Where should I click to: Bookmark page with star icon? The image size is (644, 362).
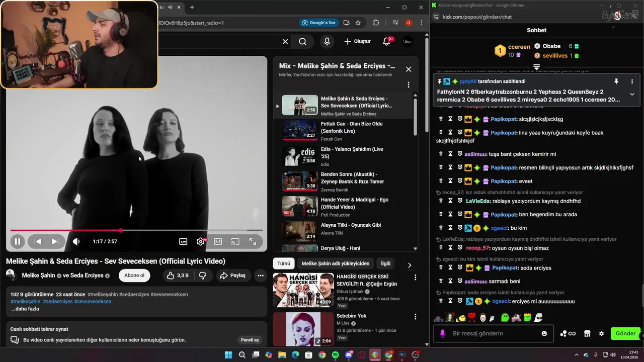click(x=358, y=23)
